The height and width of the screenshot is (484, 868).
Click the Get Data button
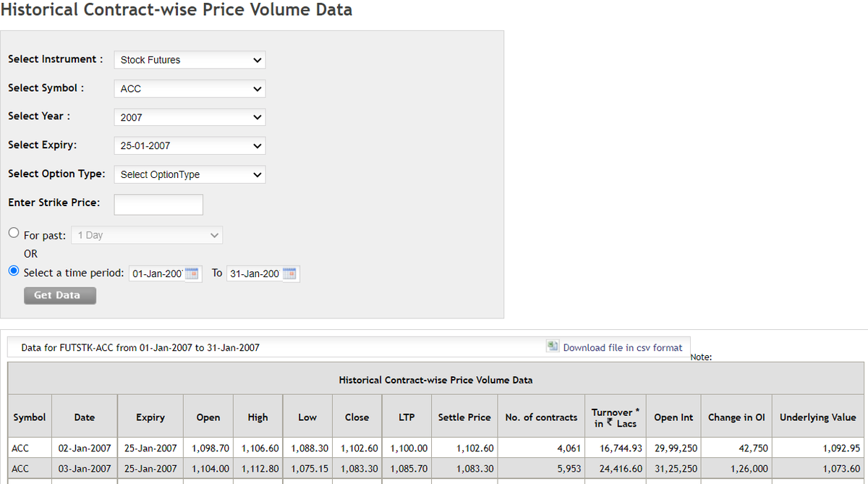click(59, 295)
